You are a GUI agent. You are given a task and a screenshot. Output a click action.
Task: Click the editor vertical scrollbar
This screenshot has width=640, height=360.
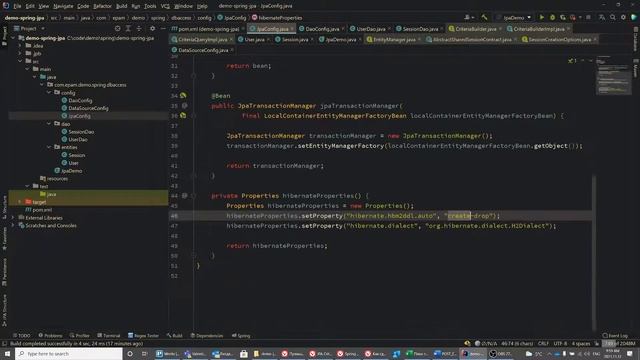coord(594,252)
